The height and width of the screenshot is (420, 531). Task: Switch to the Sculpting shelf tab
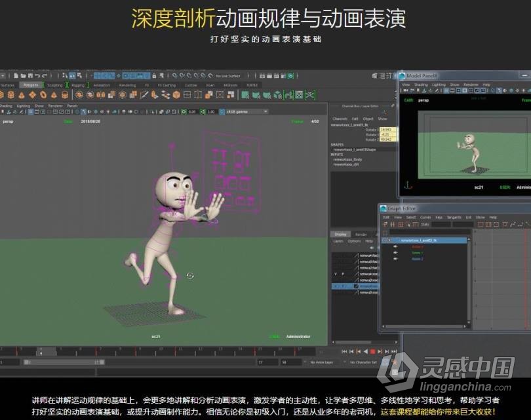[x=55, y=85]
